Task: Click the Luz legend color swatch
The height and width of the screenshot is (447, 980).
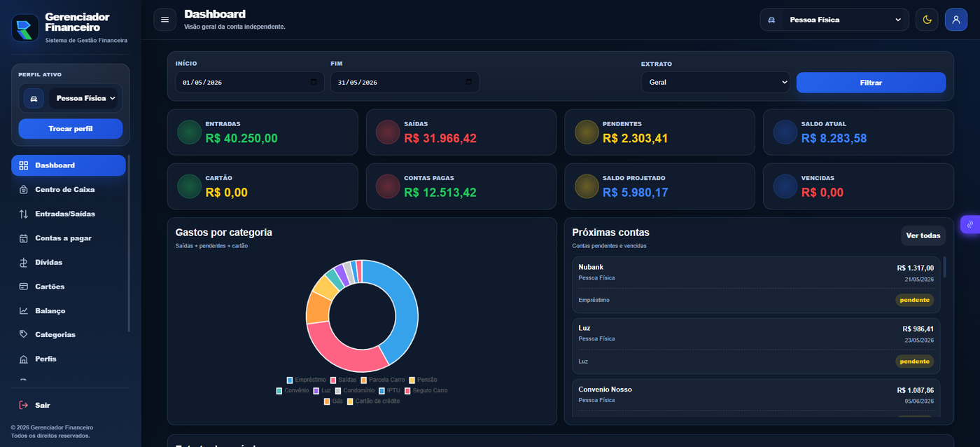Action: (x=316, y=390)
